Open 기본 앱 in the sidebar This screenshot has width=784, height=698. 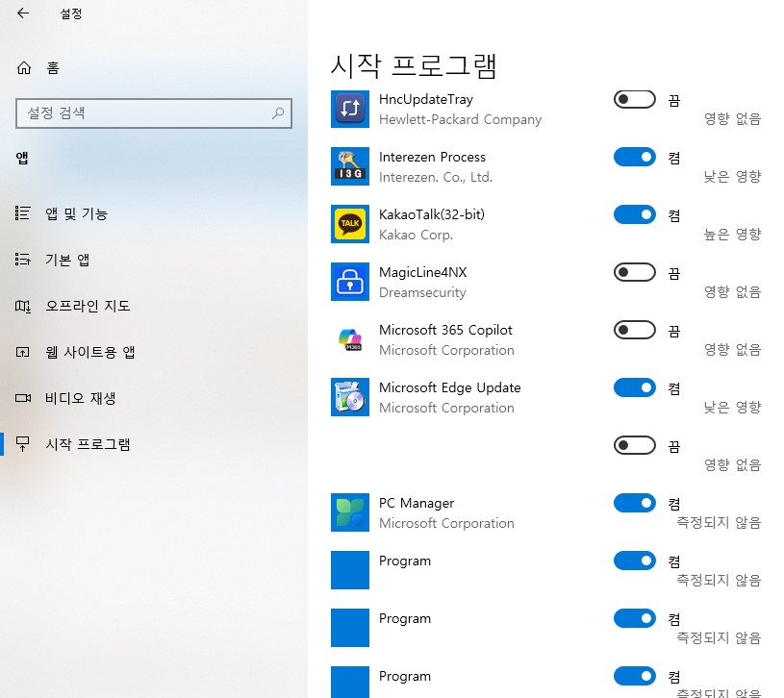(62, 259)
